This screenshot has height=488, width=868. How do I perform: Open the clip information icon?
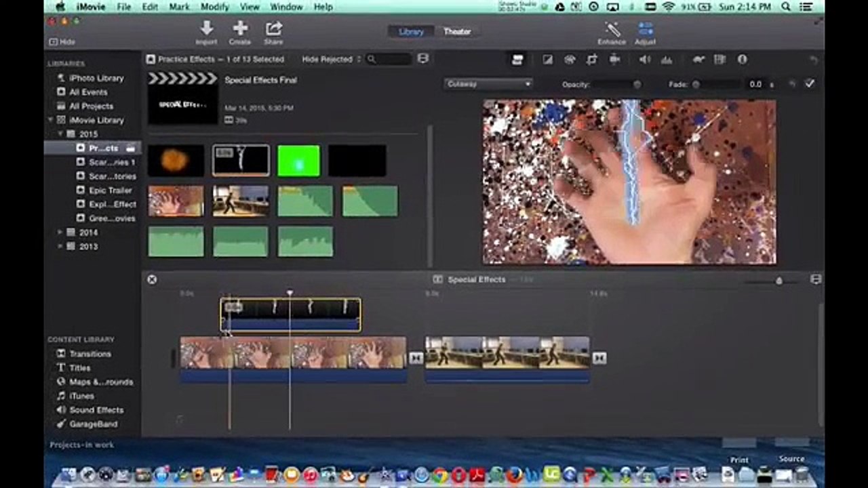point(743,60)
